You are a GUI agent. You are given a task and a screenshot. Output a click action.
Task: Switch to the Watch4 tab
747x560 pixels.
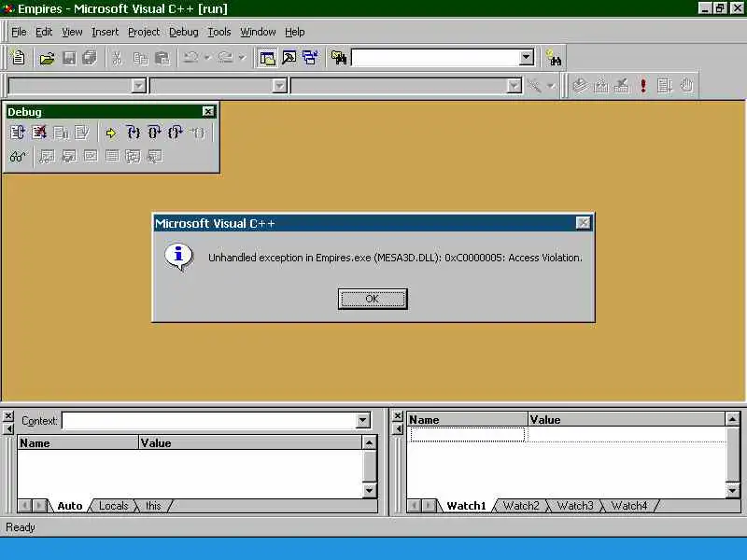coord(628,506)
